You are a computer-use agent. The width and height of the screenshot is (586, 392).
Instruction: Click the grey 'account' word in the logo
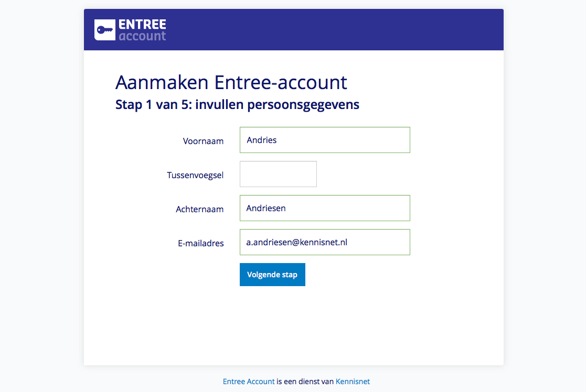[142, 36]
